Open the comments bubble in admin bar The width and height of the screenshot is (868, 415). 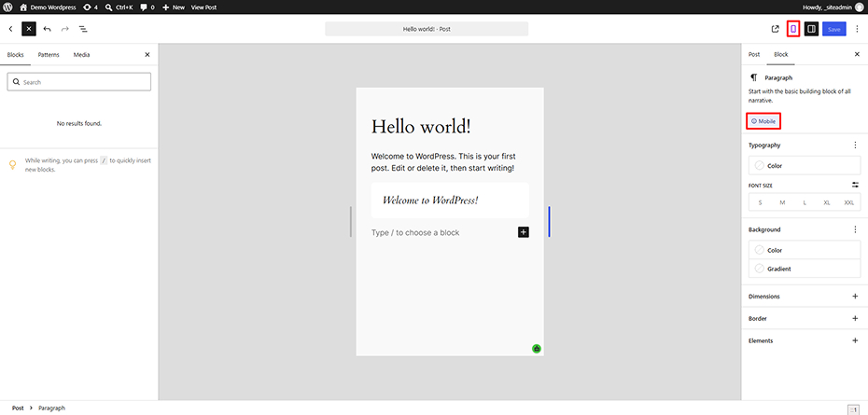point(147,7)
